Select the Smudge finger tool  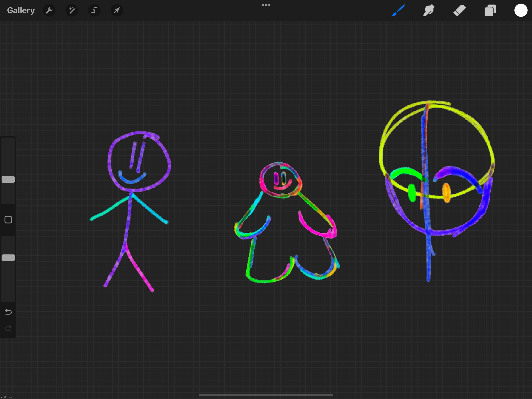coord(429,10)
